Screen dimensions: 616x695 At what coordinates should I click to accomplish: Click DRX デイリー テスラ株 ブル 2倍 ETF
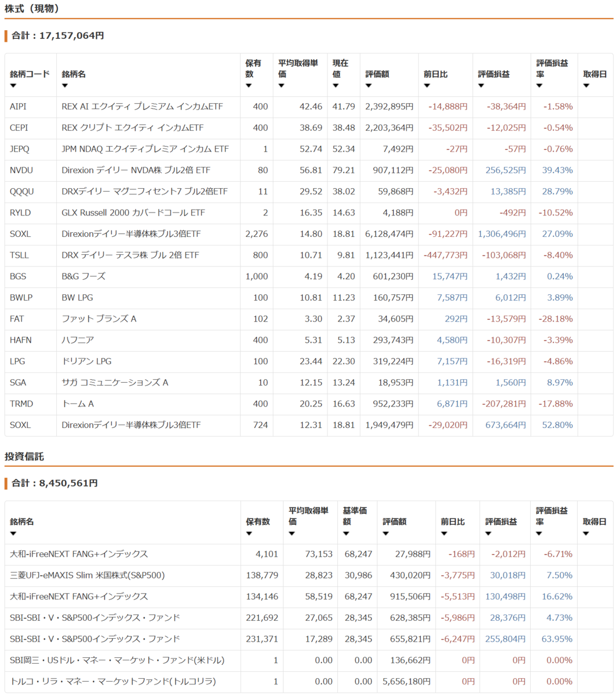coord(130,255)
